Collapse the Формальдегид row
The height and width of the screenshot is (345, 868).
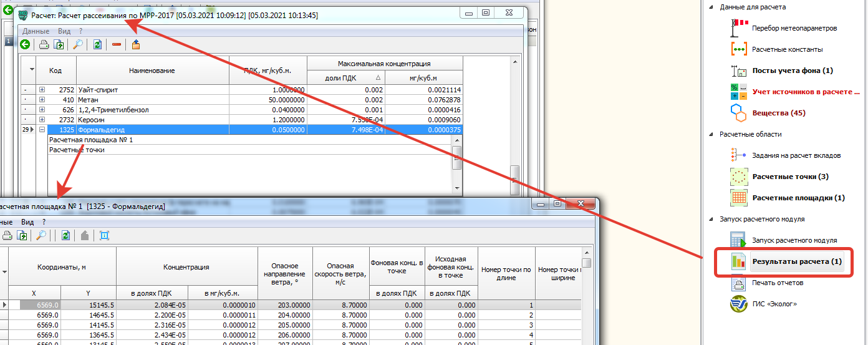(x=42, y=130)
